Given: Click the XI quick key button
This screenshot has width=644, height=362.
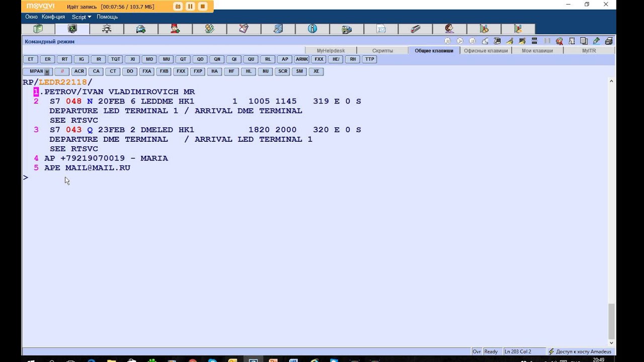Looking at the screenshot, I should click(x=132, y=59).
